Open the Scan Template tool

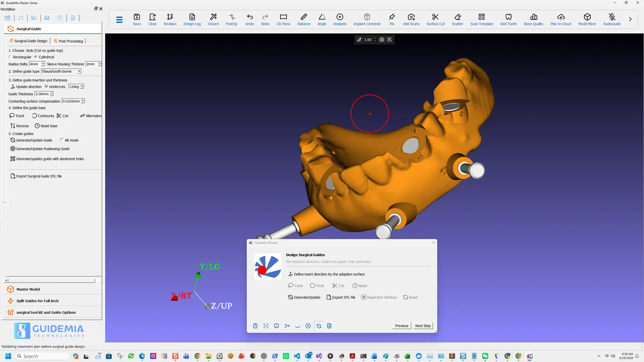click(482, 19)
